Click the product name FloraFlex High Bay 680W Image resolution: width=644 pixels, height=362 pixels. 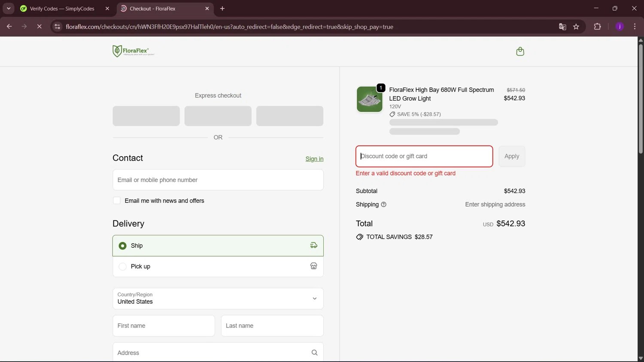(x=441, y=94)
